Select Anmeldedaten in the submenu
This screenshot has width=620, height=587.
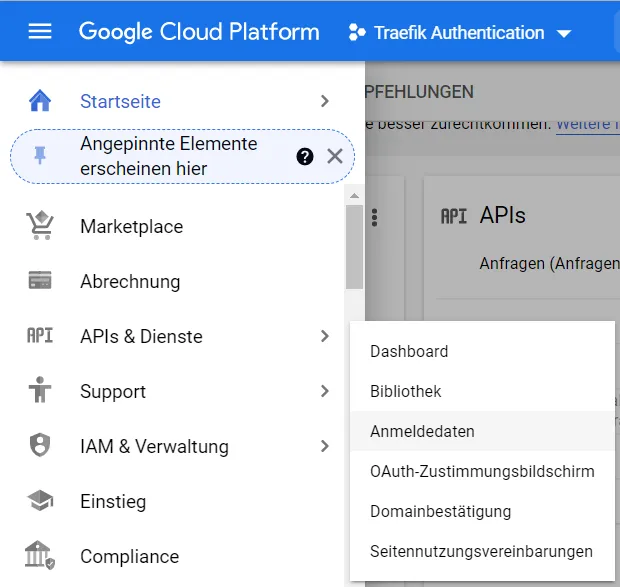pos(482,431)
